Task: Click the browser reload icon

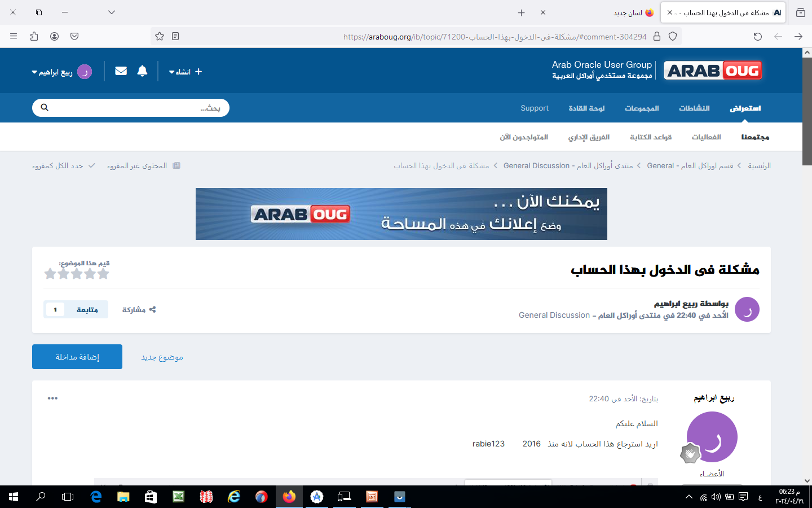Action: tap(757, 36)
